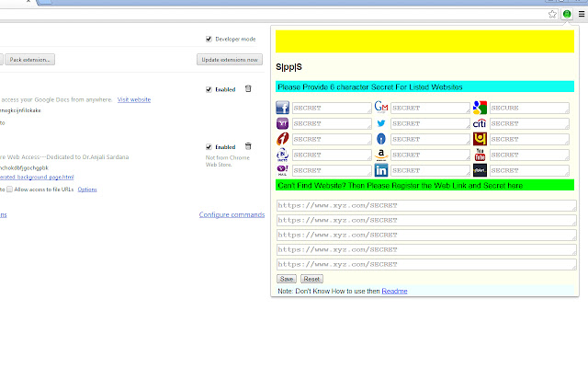
Task: Open the extension Options link
Action: [x=87, y=190]
